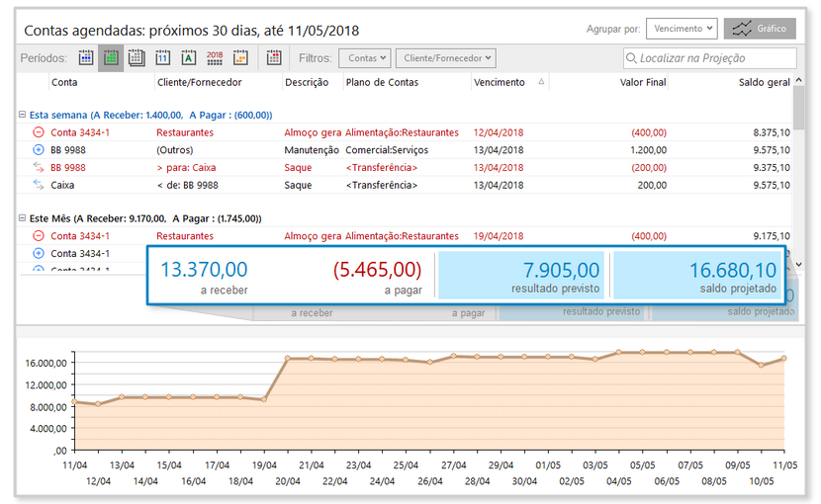Click in the 'Localizar na Projeção' search field

tap(710, 59)
